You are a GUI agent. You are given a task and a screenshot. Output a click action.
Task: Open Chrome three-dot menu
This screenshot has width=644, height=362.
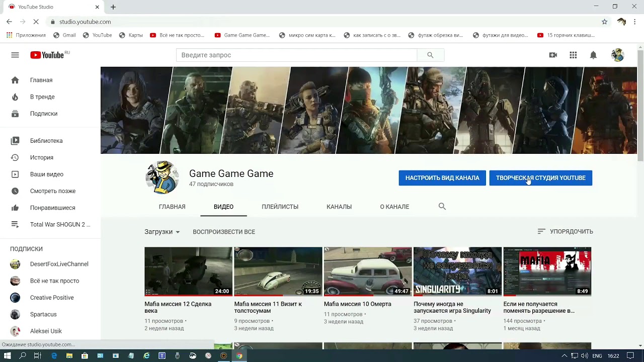[635, 22]
